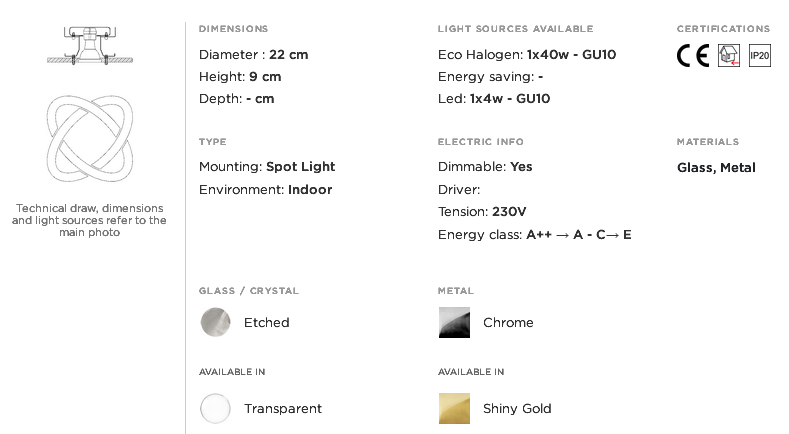Select the Chrome metal finish swatch

point(454,322)
